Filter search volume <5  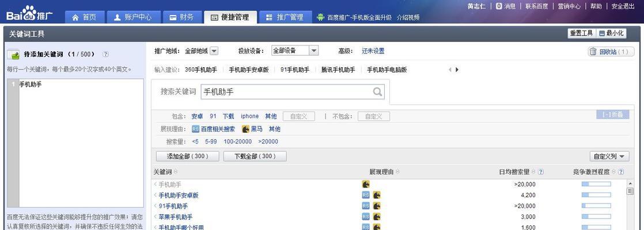point(195,141)
